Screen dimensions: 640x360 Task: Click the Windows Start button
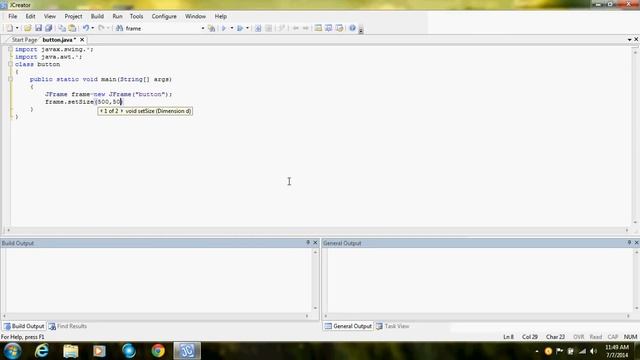12,351
